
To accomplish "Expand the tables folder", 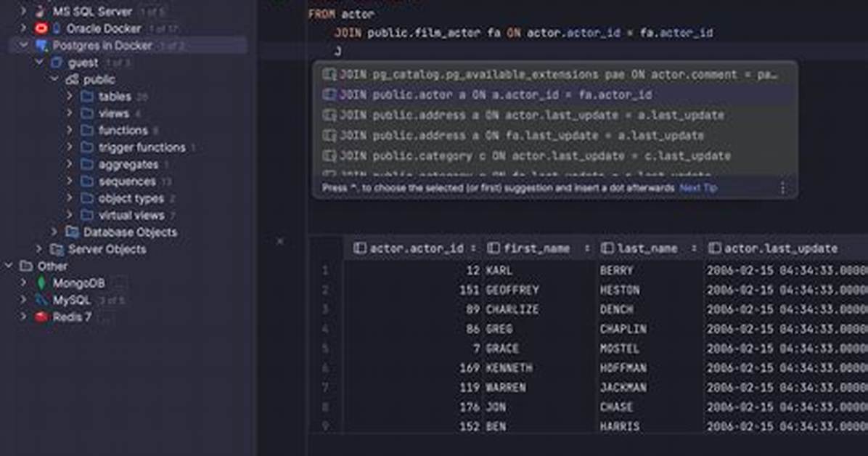I will click(x=69, y=96).
